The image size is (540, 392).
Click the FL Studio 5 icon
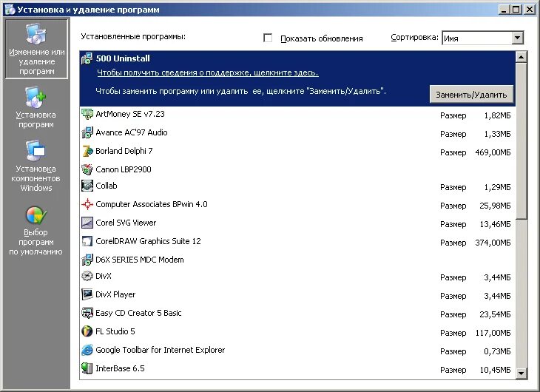87,331
